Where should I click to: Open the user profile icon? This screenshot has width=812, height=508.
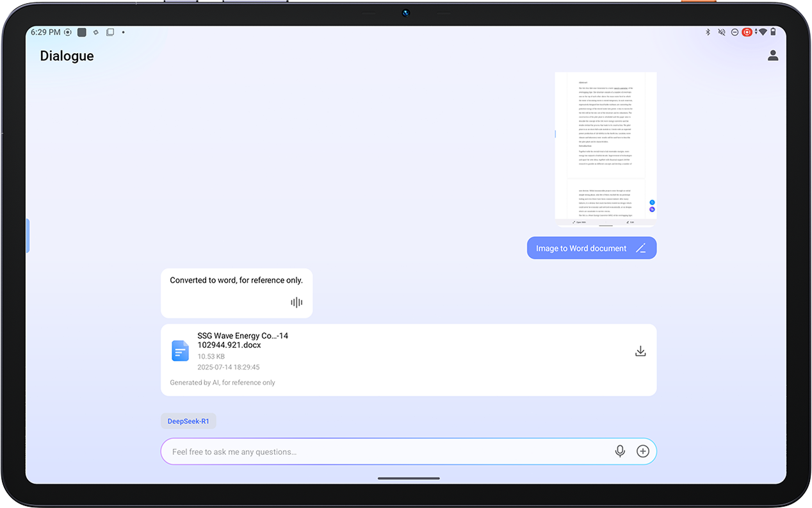pyautogui.click(x=773, y=56)
